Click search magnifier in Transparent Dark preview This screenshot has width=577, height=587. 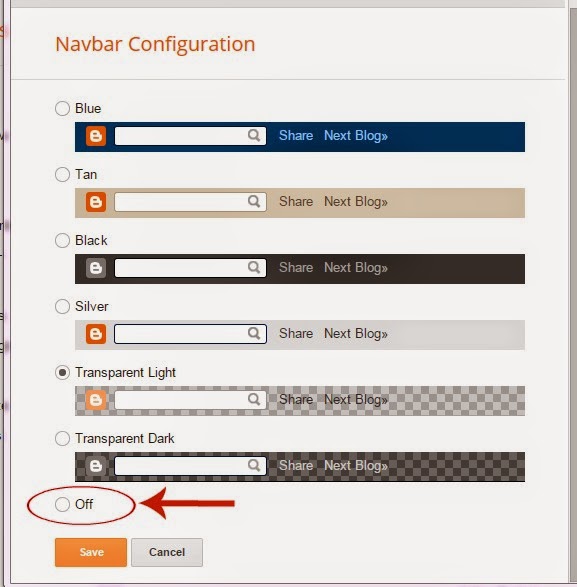point(254,465)
